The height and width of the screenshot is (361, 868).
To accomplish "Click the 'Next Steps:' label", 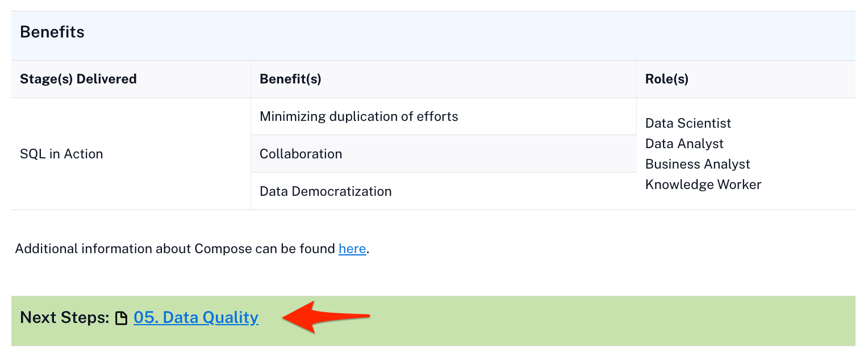I will 64,317.
